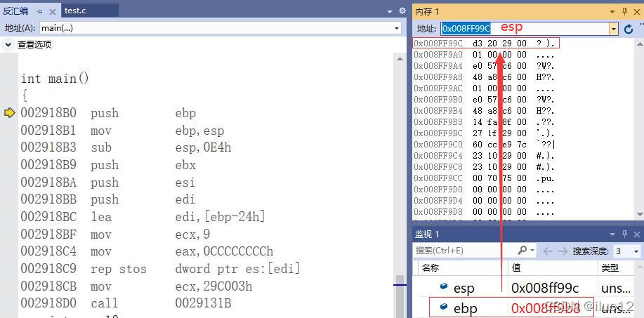
Task: Select the line 'push edi' at 002918BB
Action: pos(108,199)
